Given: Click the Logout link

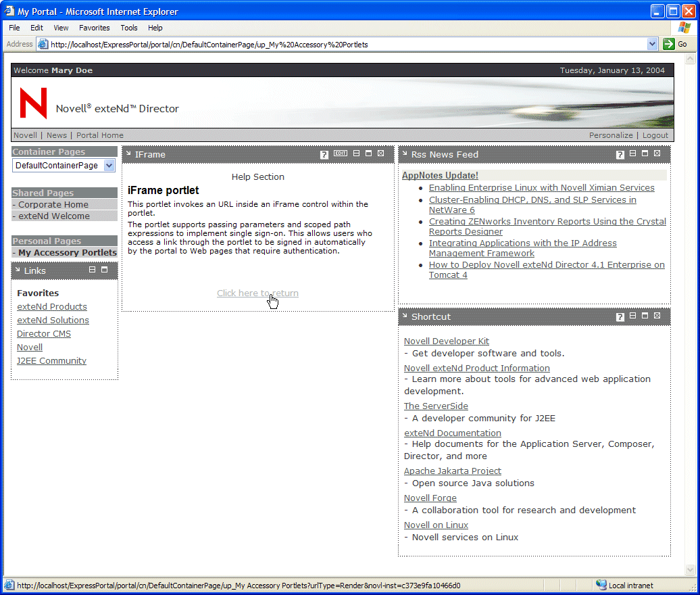Looking at the screenshot, I should 655,135.
